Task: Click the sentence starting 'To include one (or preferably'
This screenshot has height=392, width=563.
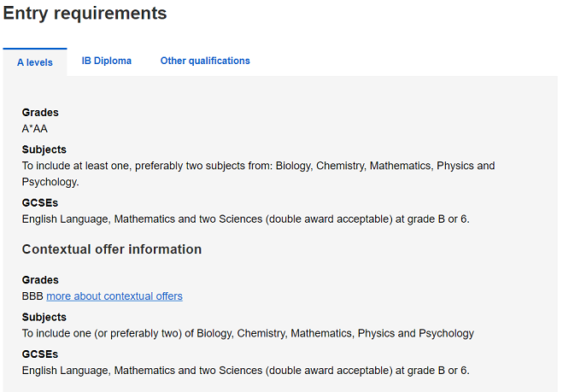Action: coord(248,333)
